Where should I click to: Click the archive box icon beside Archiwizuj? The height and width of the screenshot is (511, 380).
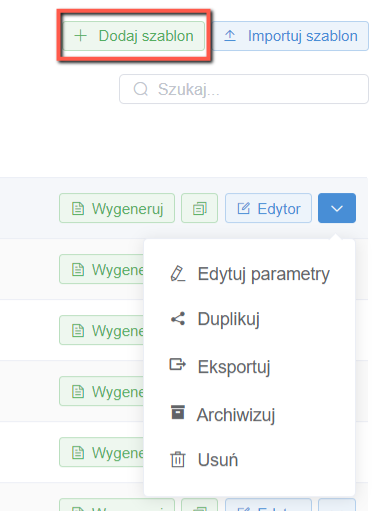pos(178,412)
